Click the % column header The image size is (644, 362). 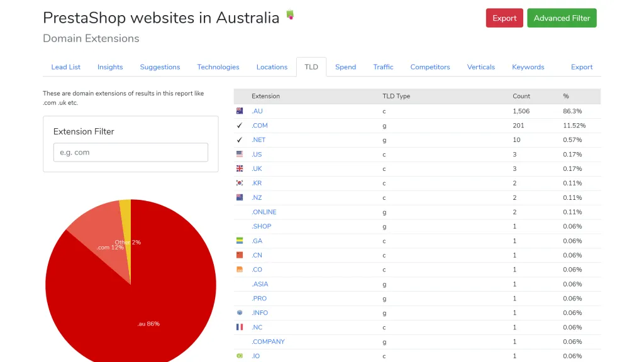click(x=566, y=96)
